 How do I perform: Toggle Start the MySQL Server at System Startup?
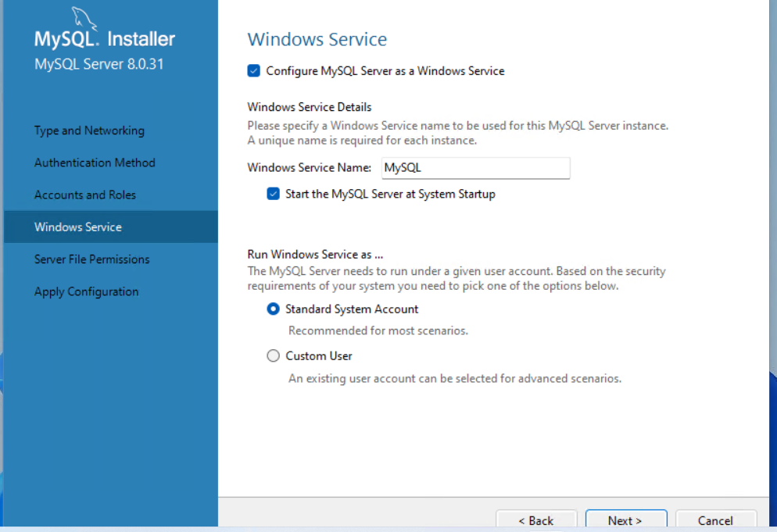coord(273,194)
